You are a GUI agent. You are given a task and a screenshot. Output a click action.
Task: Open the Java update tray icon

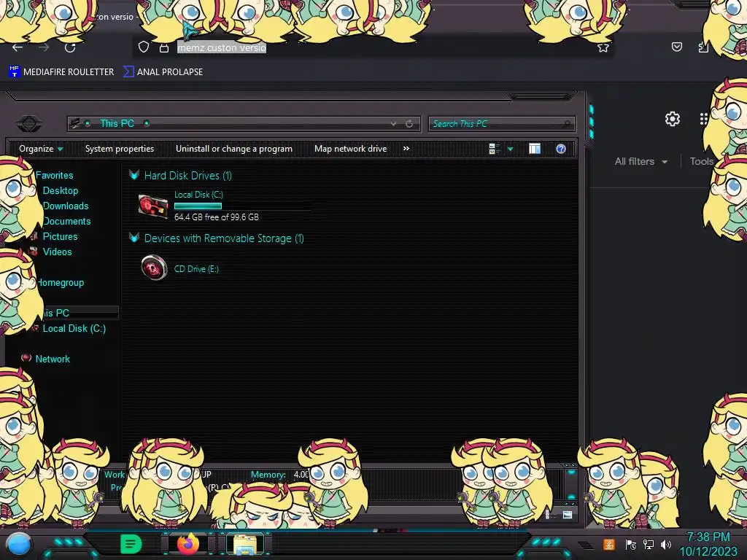coord(609,544)
